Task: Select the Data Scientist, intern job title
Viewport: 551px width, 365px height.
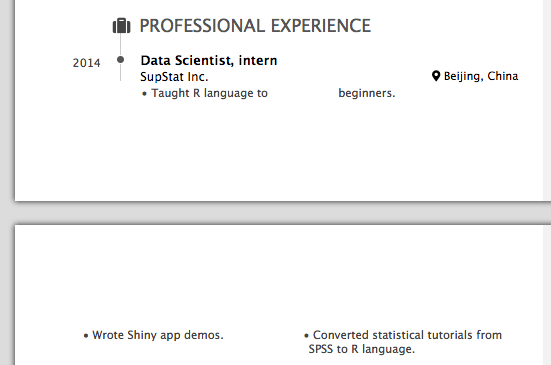Action: [x=209, y=60]
